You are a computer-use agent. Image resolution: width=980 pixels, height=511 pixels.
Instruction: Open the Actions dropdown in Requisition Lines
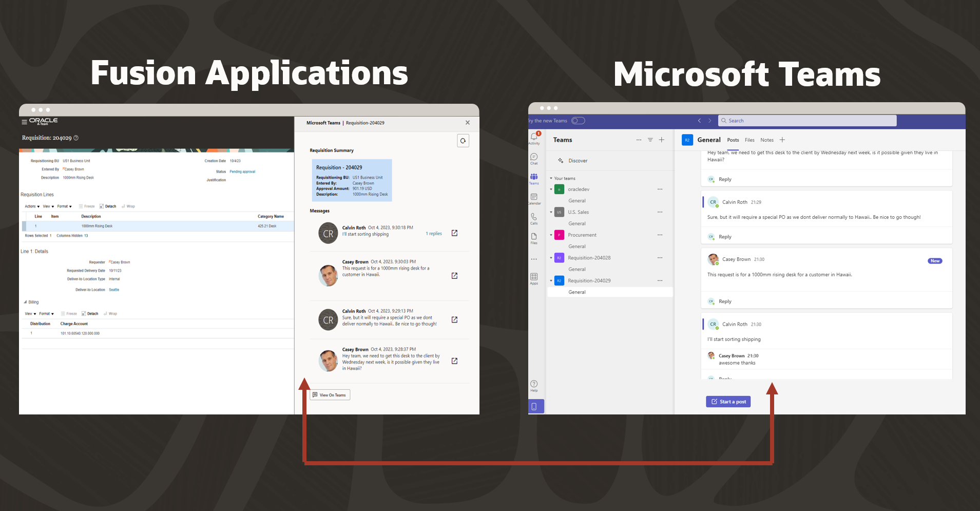(32, 206)
